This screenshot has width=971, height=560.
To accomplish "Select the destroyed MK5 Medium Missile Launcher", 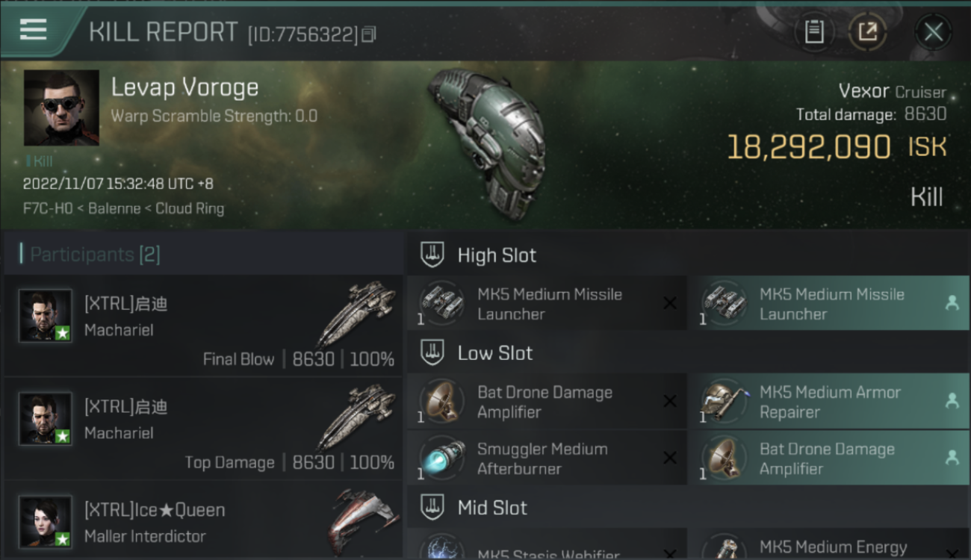I will click(x=547, y=304).
